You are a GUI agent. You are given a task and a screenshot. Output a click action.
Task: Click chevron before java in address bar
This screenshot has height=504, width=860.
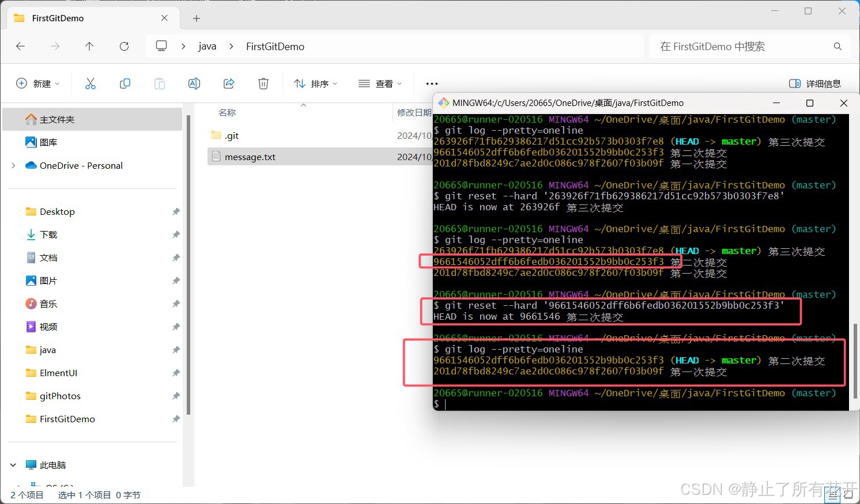point(183,46)
